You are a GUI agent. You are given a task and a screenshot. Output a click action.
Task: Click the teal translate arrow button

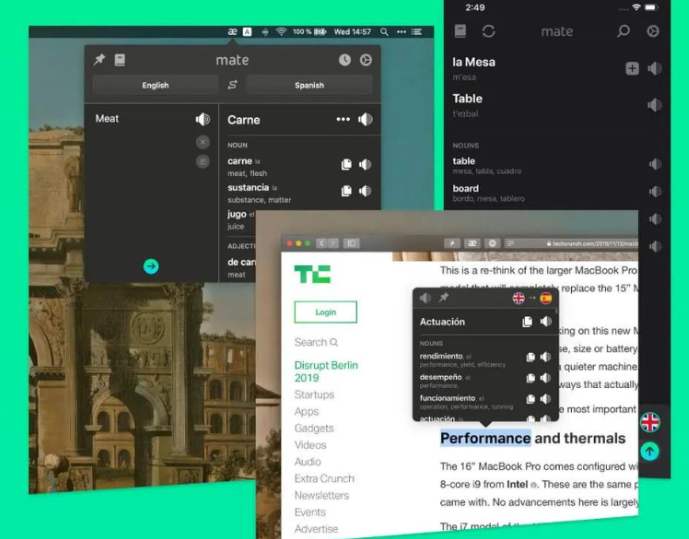click(151, 266)
